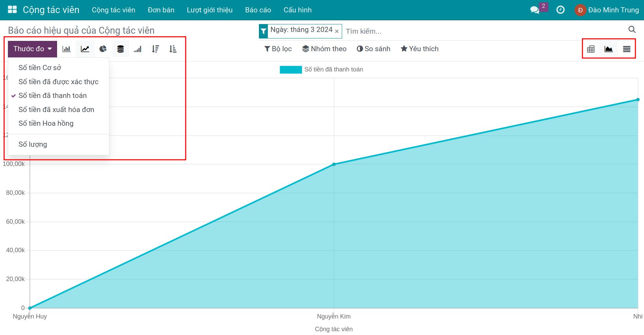Open the Báo cáo menu
Screen dimensions: 644x335
click(x=258, y=10)
